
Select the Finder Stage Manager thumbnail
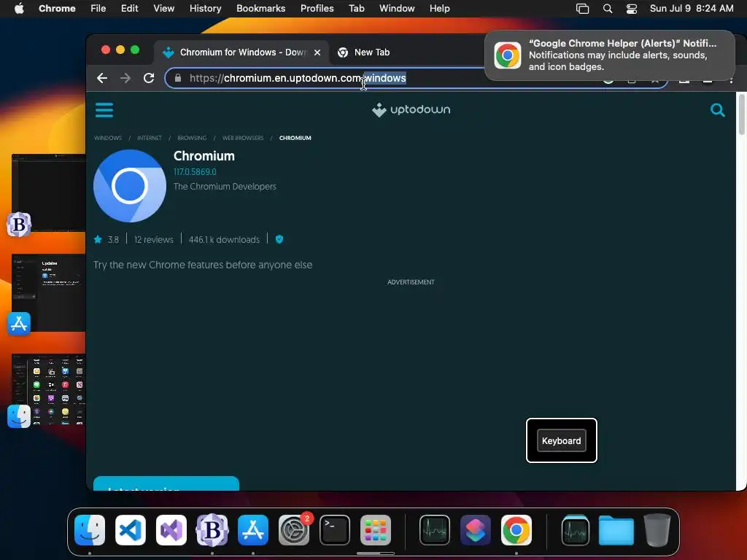(49, 389)
